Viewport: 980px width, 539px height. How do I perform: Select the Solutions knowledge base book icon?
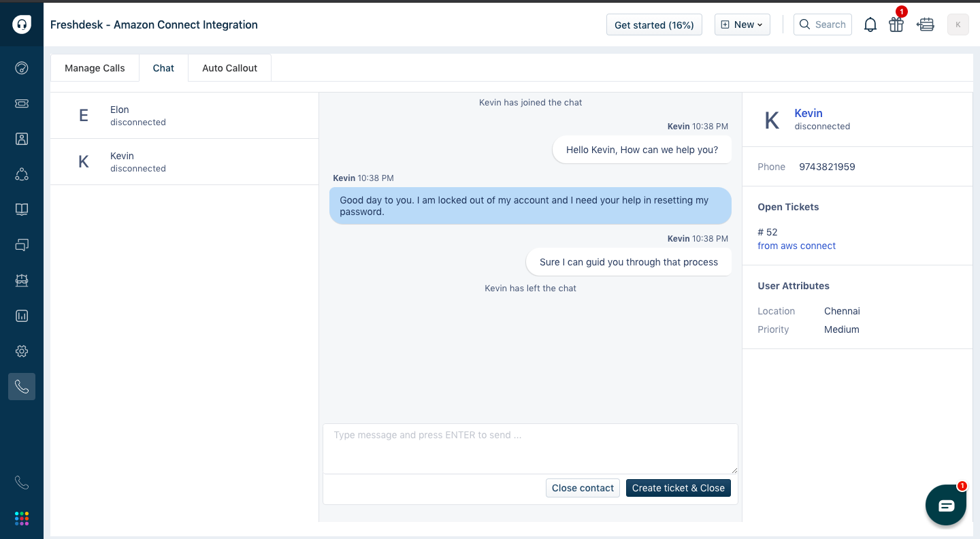tap(22, 210)
